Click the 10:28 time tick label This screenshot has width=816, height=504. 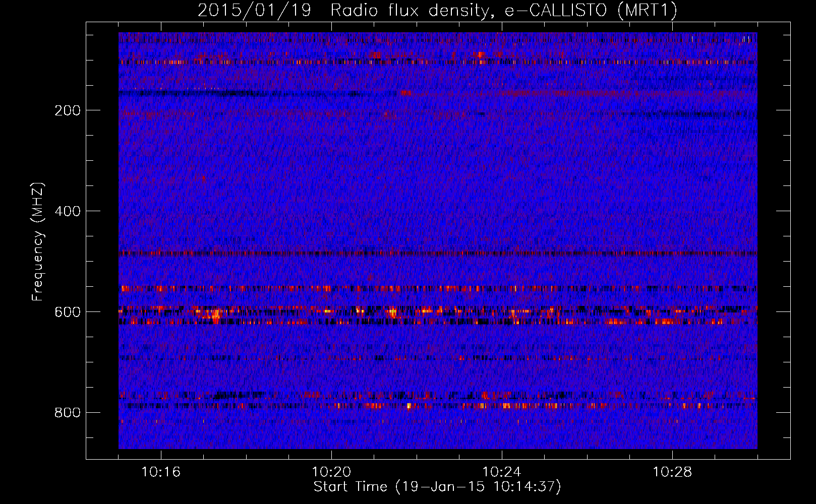(672, 472)
